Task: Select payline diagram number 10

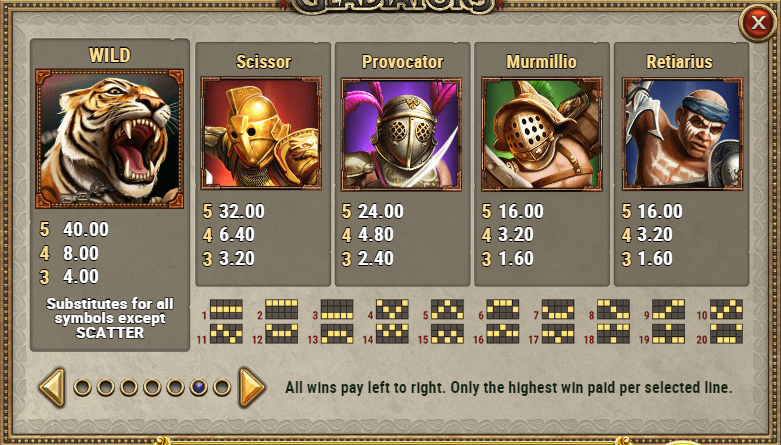Action: [726, 309]
